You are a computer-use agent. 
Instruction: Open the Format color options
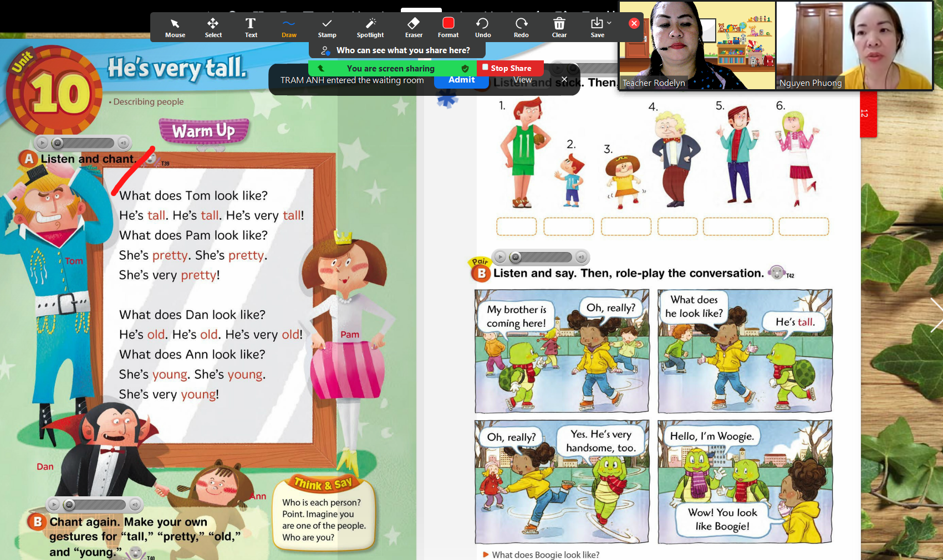[448, 28]
